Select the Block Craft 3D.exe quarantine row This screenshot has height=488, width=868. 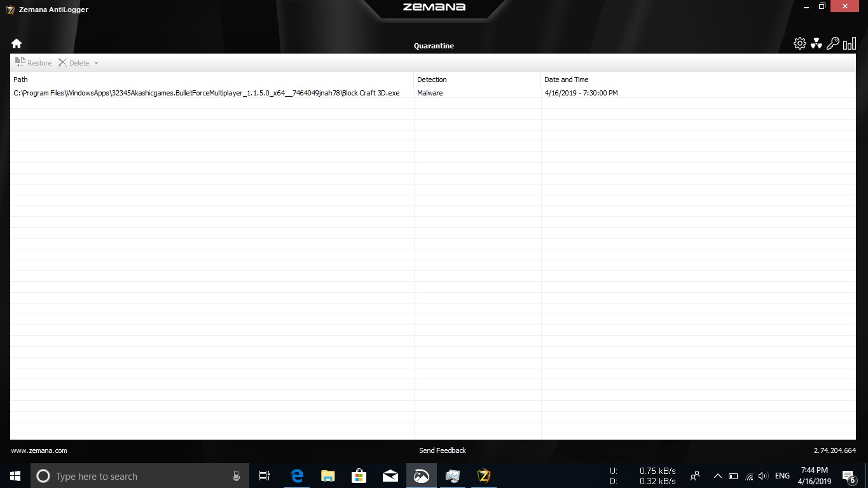[x=432, y=93]
